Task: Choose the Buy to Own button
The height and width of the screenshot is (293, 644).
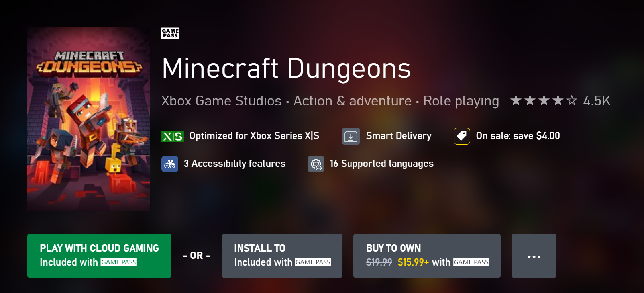Action: coord(426,256)
